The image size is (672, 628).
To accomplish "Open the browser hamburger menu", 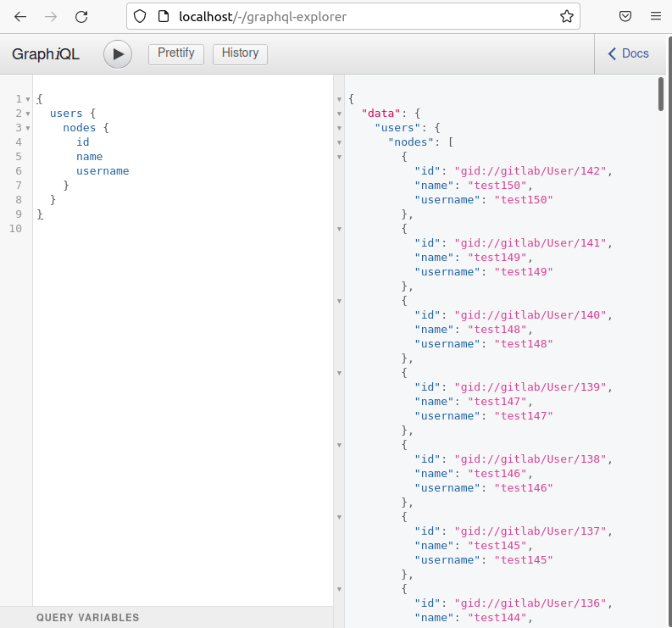I will tap(655, 16).
